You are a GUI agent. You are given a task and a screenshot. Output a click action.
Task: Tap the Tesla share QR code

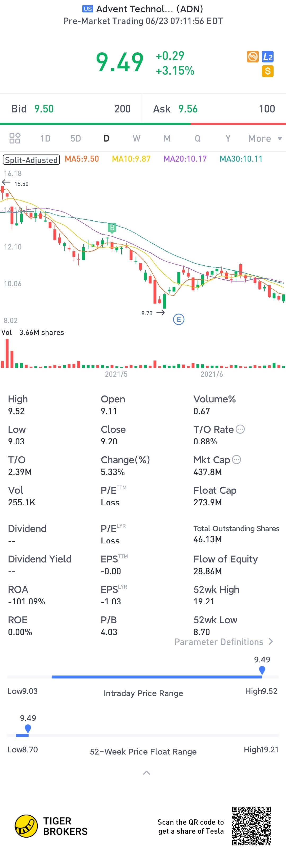tap(251, 826)
